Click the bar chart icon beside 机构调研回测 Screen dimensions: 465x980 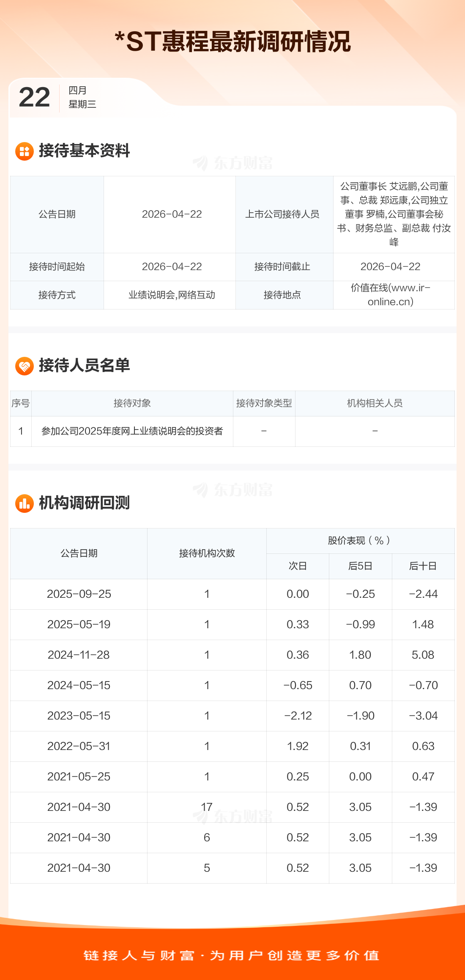tap(25, 504)
